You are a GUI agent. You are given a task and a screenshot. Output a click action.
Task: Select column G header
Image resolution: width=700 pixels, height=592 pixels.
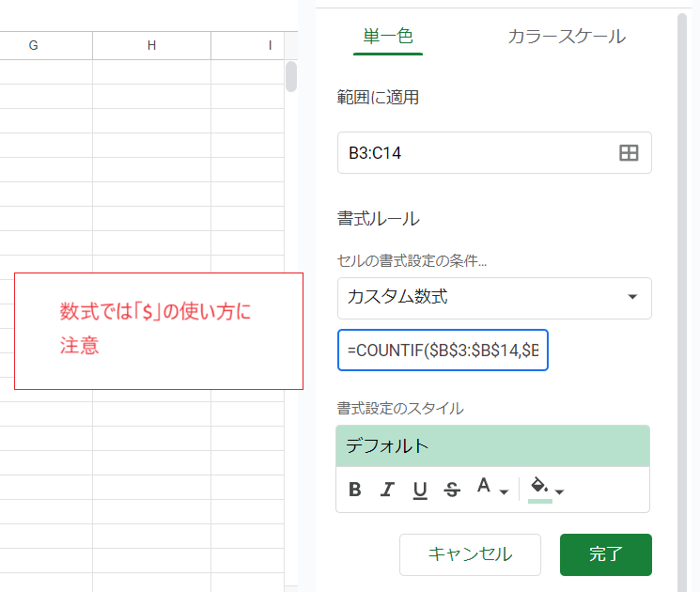pyautogui.click(x=46, y=45)
